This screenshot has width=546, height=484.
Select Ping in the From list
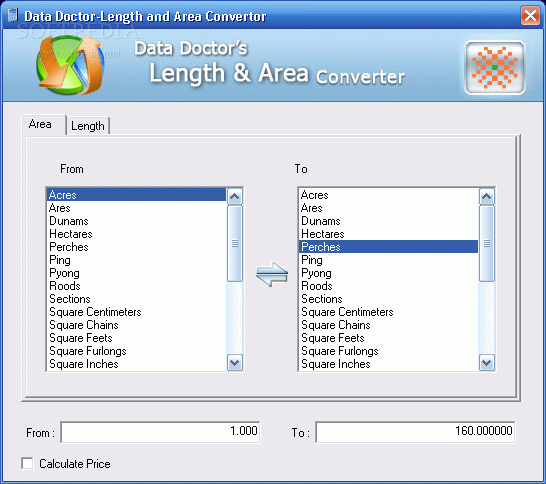136,260
